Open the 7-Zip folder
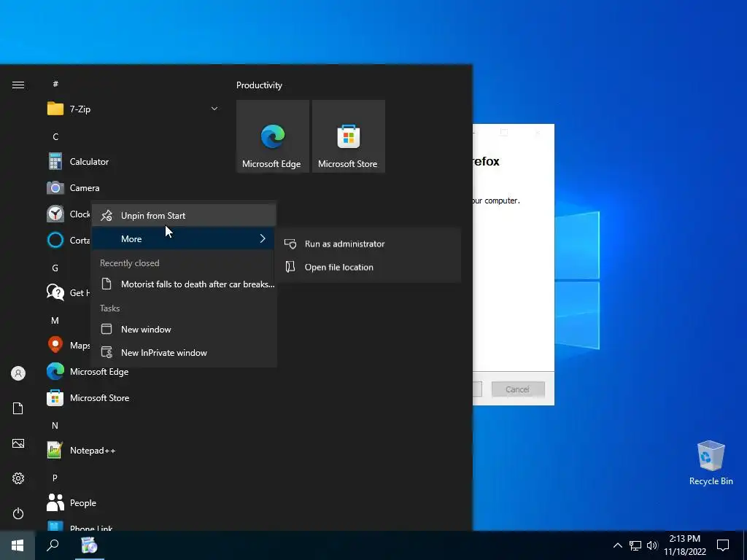Screen dimensions: 747x560 coord(133,109)
